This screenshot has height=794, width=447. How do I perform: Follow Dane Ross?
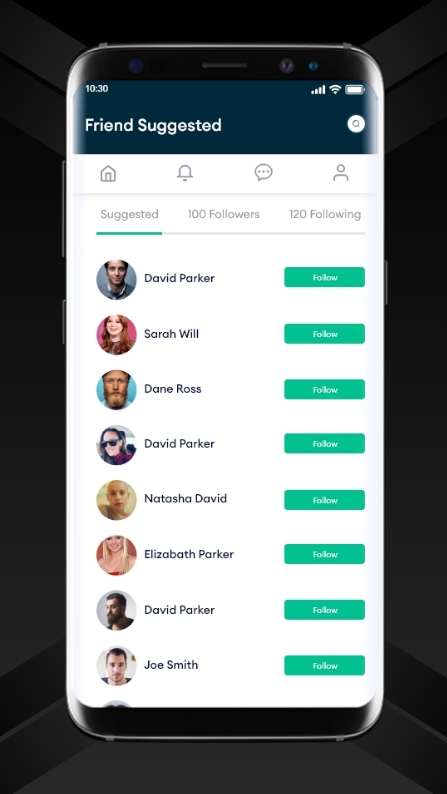tap(324, 389)
